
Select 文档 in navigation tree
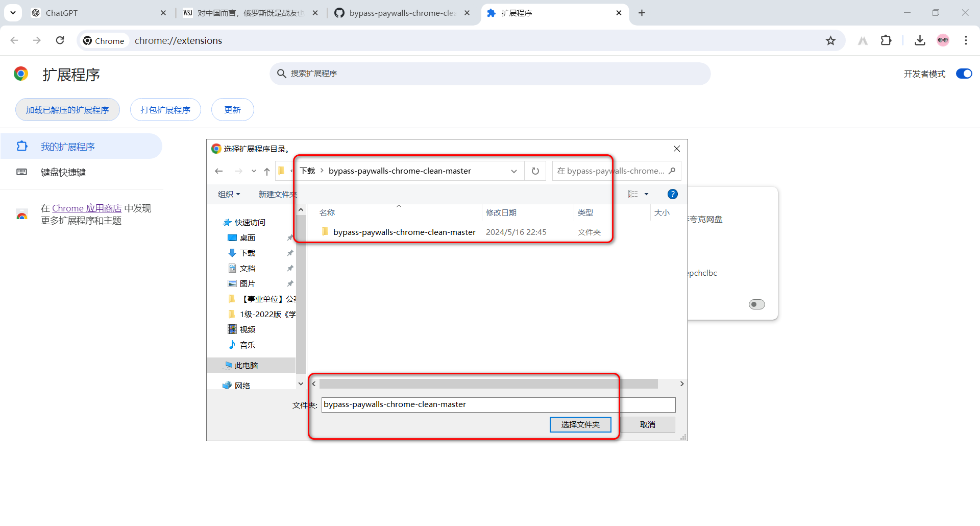(248, 269)
